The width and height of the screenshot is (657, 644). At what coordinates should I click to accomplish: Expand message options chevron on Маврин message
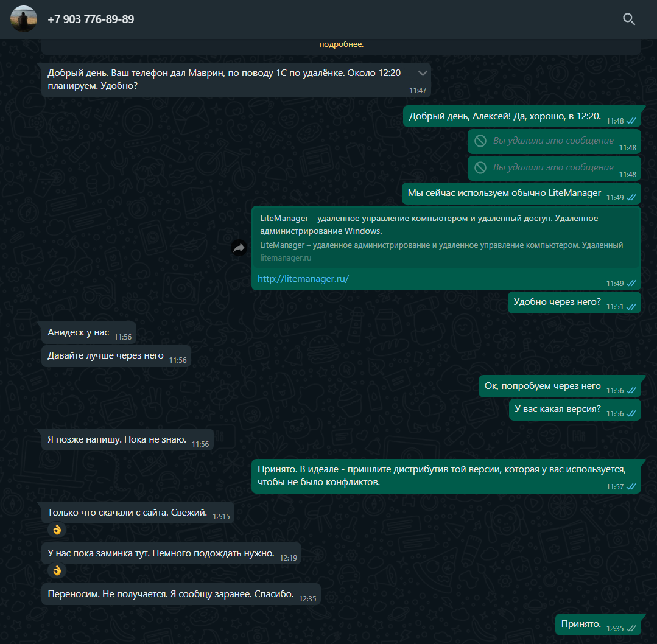(x=423, y=73)
